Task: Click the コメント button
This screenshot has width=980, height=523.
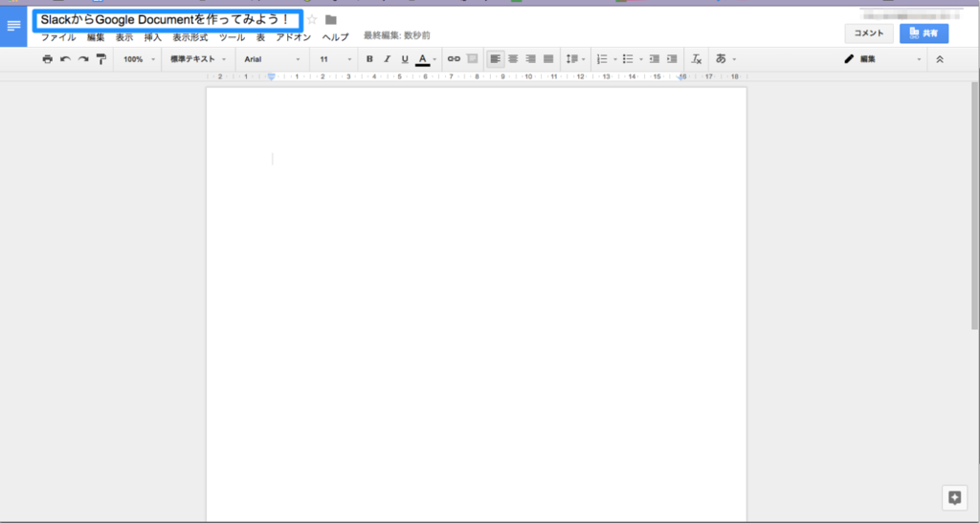Action: point(869,33)
